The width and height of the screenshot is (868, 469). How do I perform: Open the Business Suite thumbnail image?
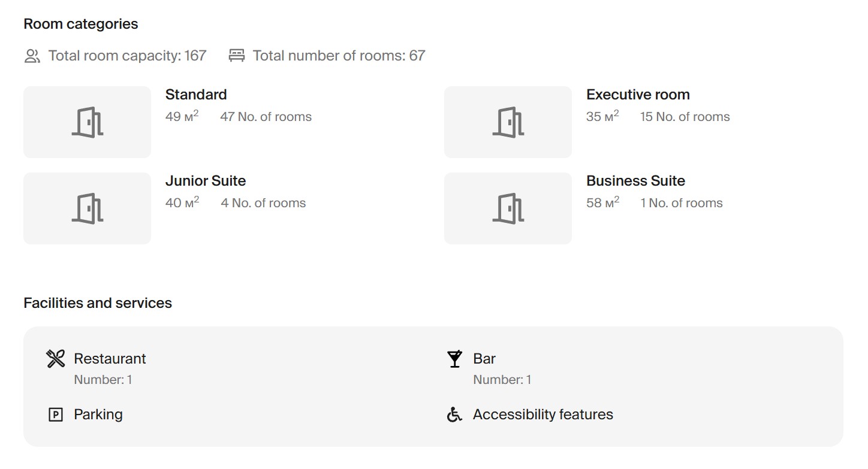tap(508, 208)
